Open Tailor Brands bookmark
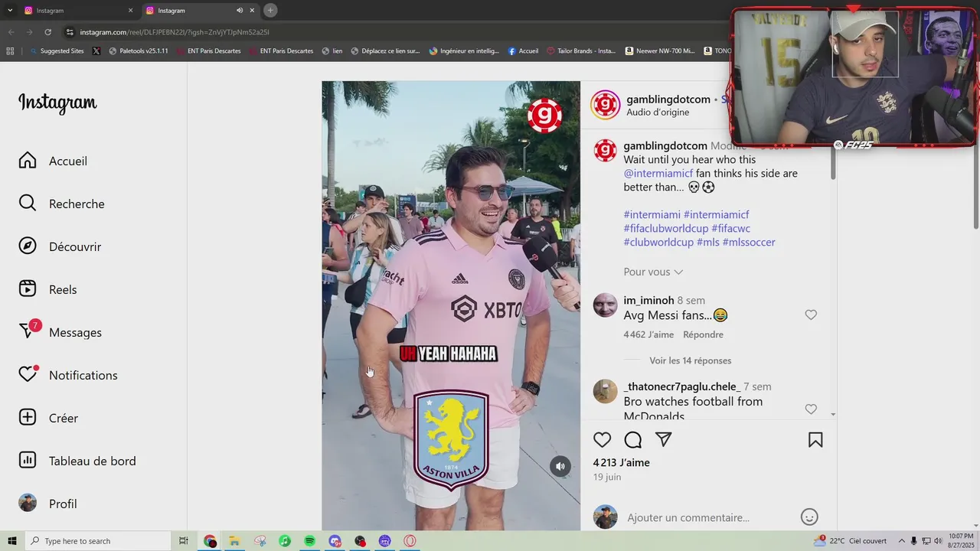The width and height of the screenshot is (980, 551). click(581, 51)
